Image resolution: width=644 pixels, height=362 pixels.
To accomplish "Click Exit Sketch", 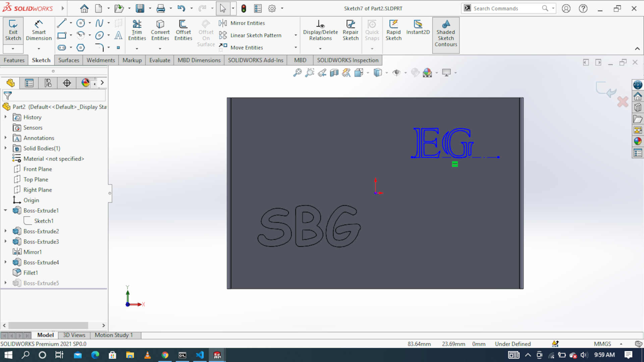I will [x=13, y=30].
